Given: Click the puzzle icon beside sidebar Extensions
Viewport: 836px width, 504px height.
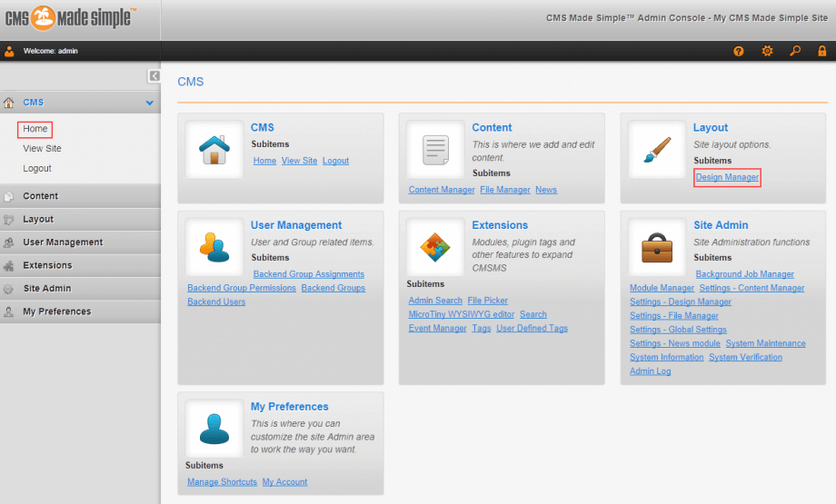Looking at the screenshot, I should pyautogui.click(x=8, y=266).
